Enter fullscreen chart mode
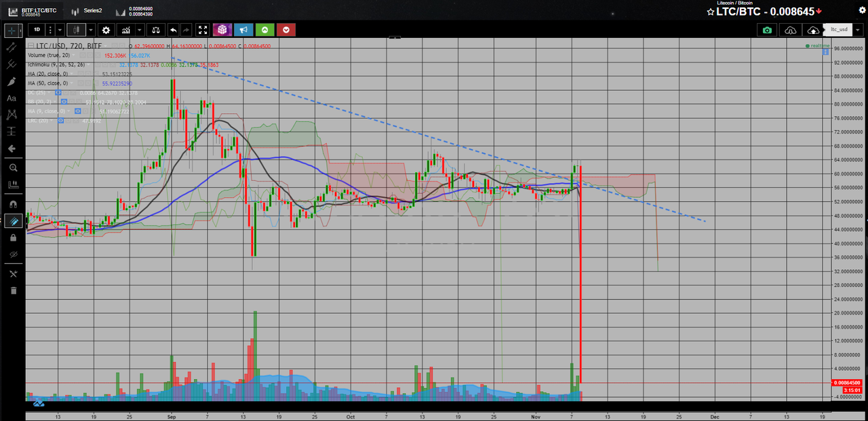The height and width of the screenshot is (421, 868). click(x=203, y=30)
